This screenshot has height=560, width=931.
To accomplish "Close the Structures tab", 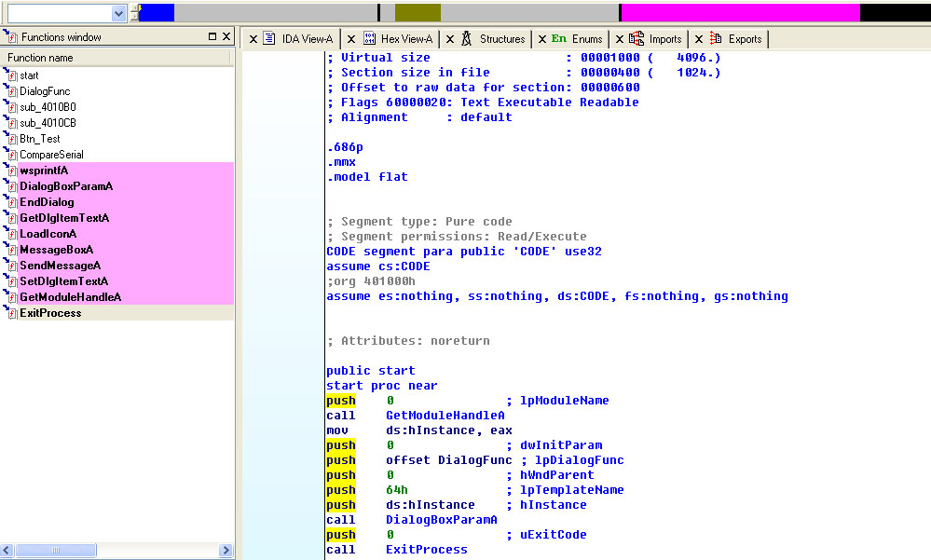I will click(449, 39).
